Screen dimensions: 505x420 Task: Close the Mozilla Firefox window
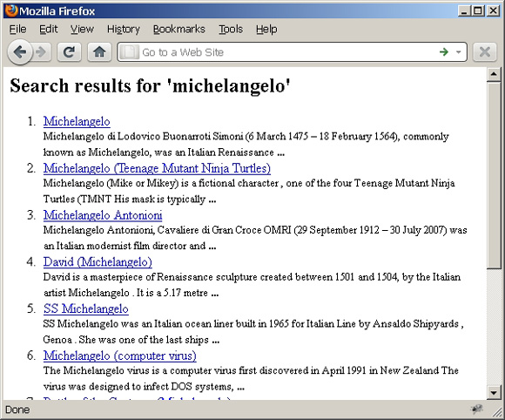pyautogui.click(x=493, y=11)
